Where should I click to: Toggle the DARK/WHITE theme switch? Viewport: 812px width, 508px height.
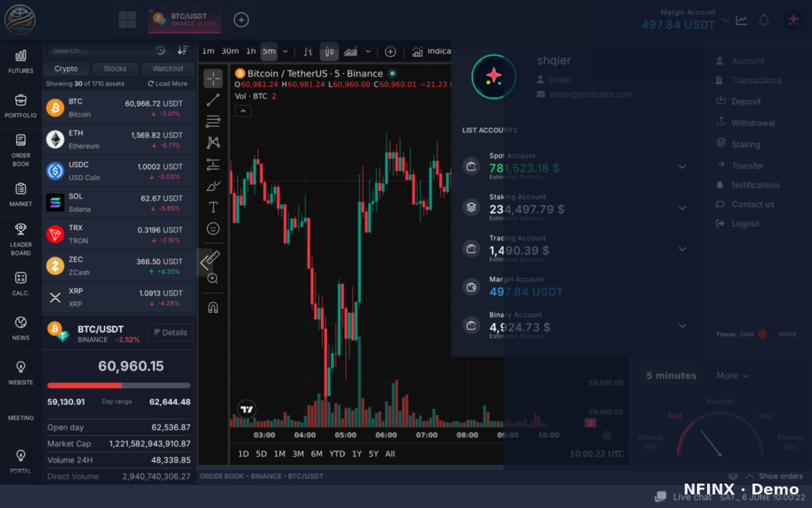point(767,334)
